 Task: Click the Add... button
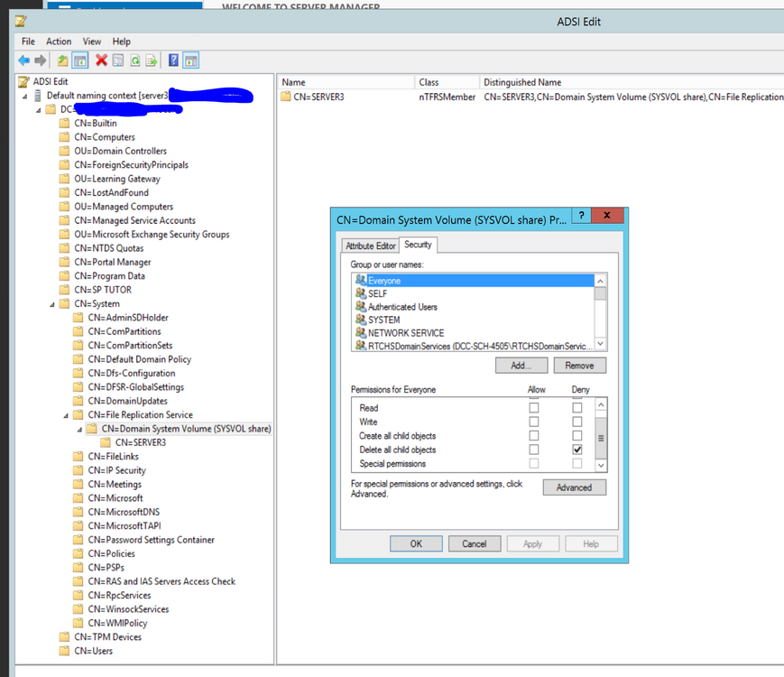(521, 366)
